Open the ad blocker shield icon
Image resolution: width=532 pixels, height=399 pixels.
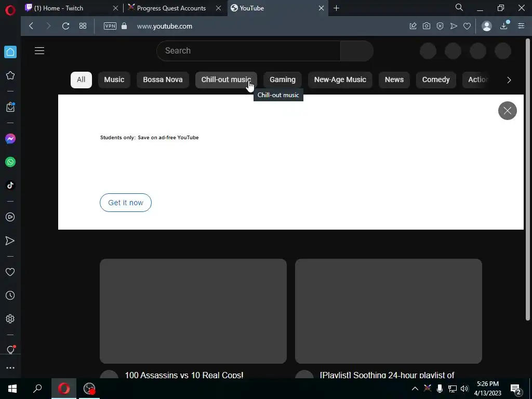coord(440,26)
